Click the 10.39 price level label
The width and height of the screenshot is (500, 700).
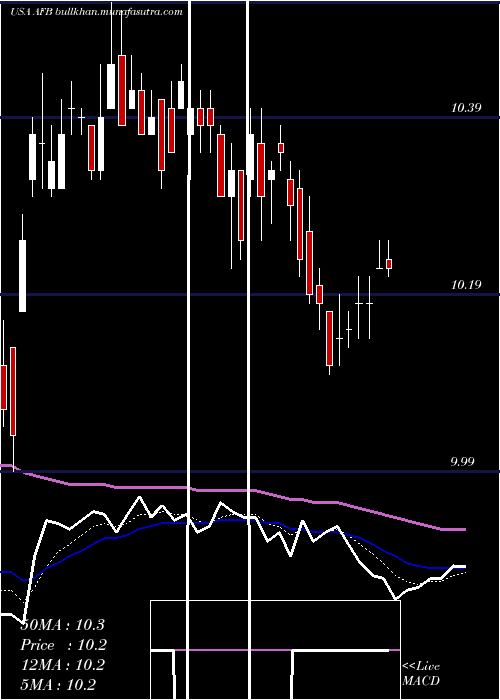[x=466, y=108]
